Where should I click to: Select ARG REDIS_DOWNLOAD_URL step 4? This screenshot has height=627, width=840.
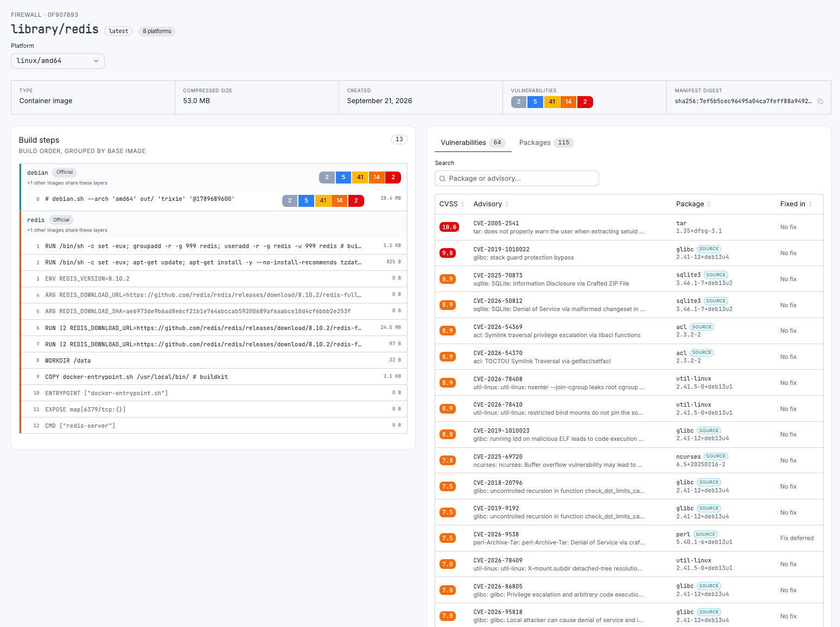213,295
